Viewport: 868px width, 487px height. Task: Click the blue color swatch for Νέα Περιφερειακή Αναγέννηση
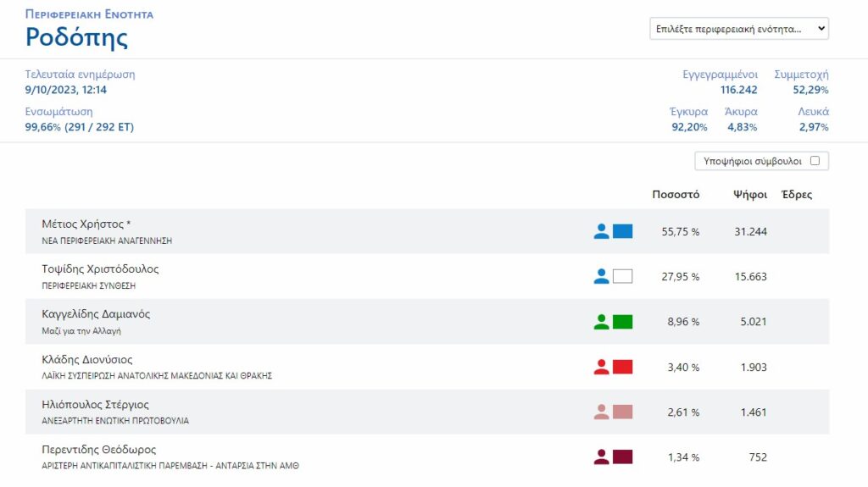click(622, 231)
